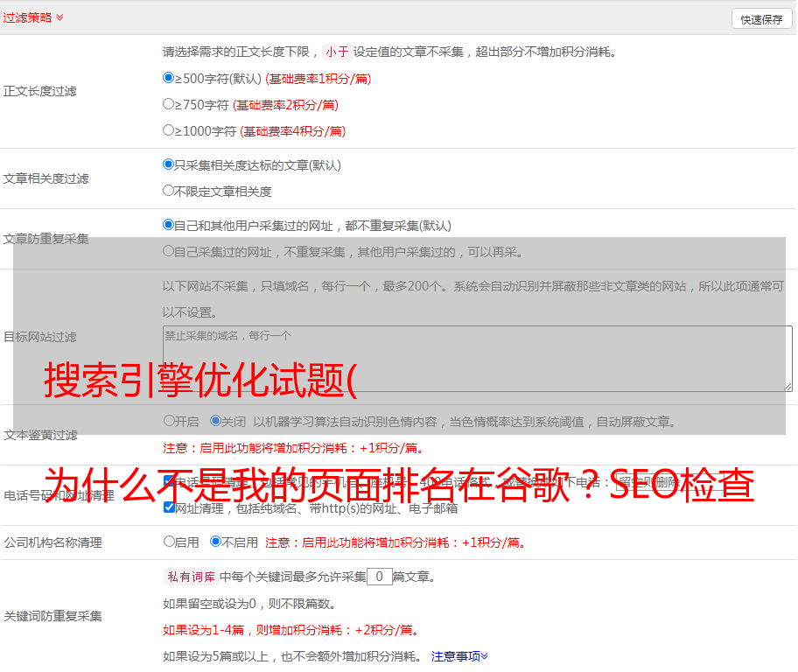The width and height of the screenshot is (798, 672).
Task: Select the ≥750字符 radio option
Action: point(169,104)
